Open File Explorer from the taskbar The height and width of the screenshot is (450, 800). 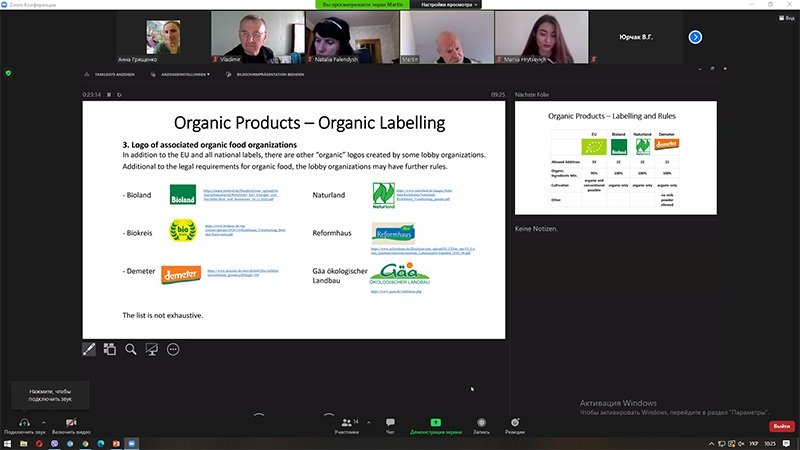[x=23, y=444]
